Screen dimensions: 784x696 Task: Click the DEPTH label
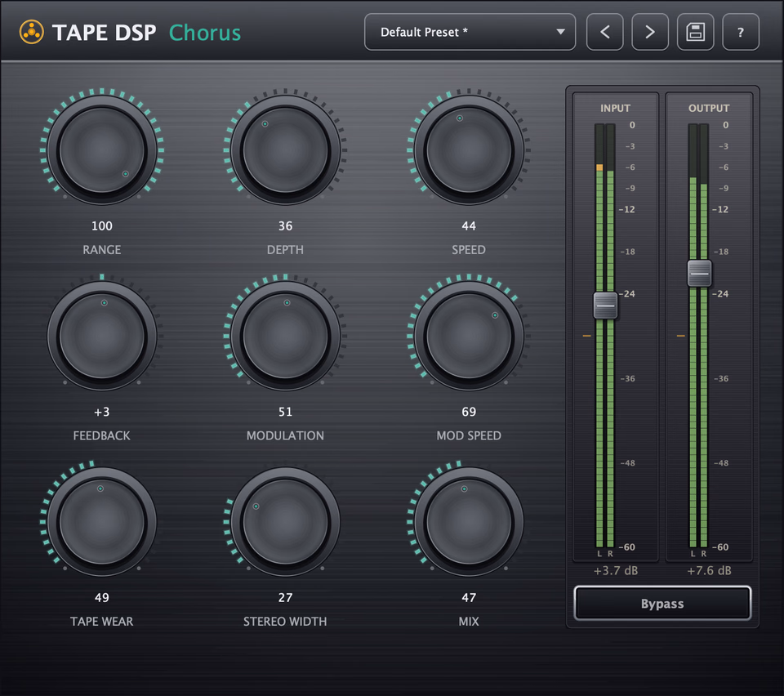click(286, 249)
